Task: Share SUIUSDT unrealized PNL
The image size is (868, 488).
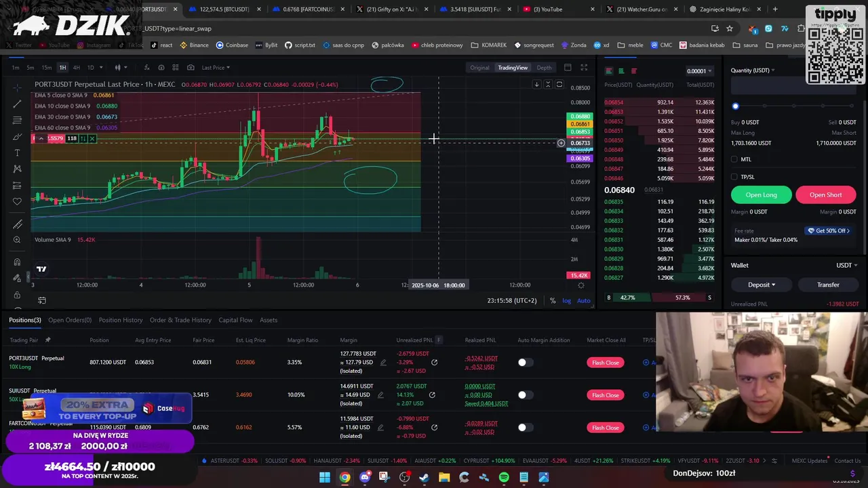Action: (x=432, y=394)
